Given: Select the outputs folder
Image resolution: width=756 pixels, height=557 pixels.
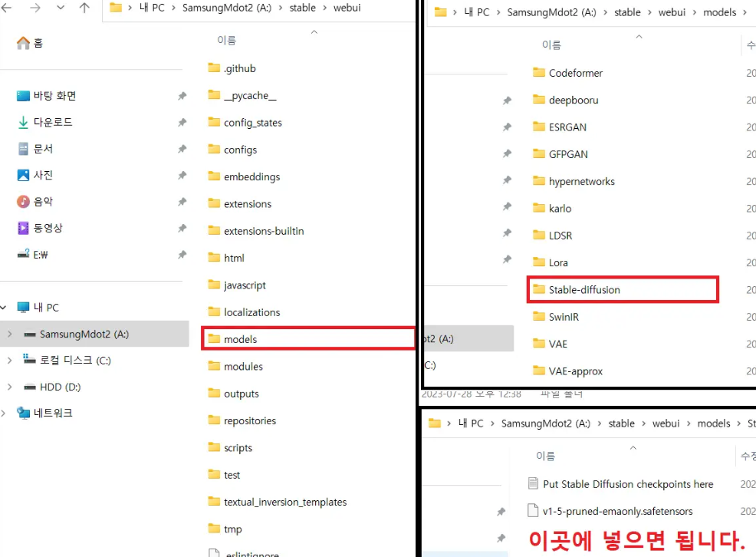Looking at the screenshot, I should click(x=233, y=394).
